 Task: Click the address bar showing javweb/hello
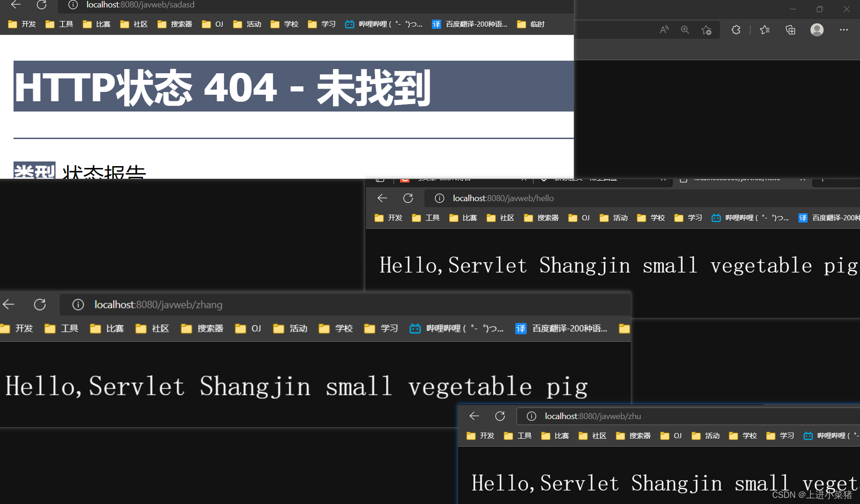(642, 198)
